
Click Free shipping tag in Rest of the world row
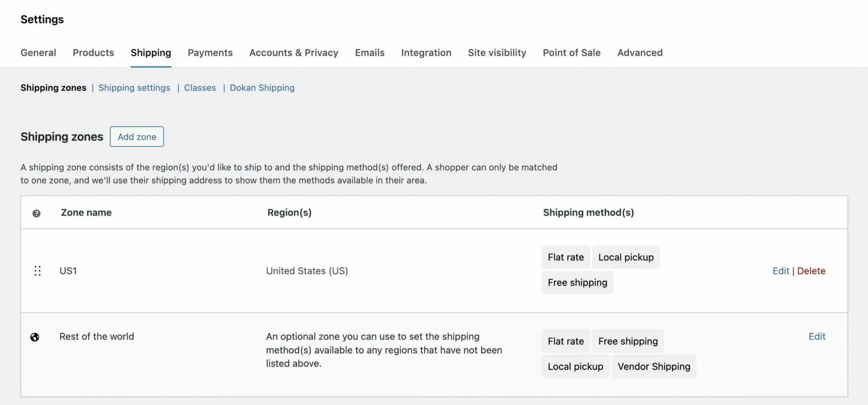pyautogui.click(x=628, y=341)
